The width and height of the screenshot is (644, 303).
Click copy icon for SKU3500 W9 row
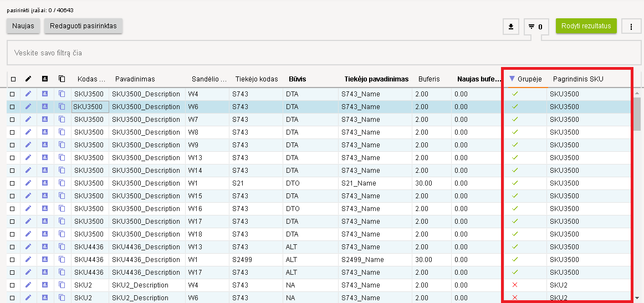(62, 145)
